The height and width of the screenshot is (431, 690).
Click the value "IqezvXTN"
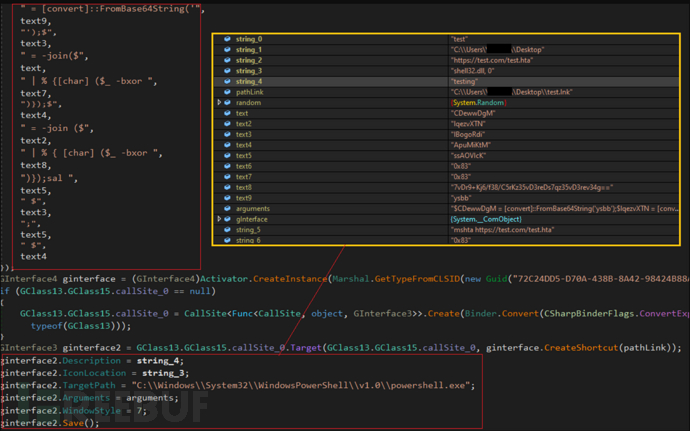(468, 124)
